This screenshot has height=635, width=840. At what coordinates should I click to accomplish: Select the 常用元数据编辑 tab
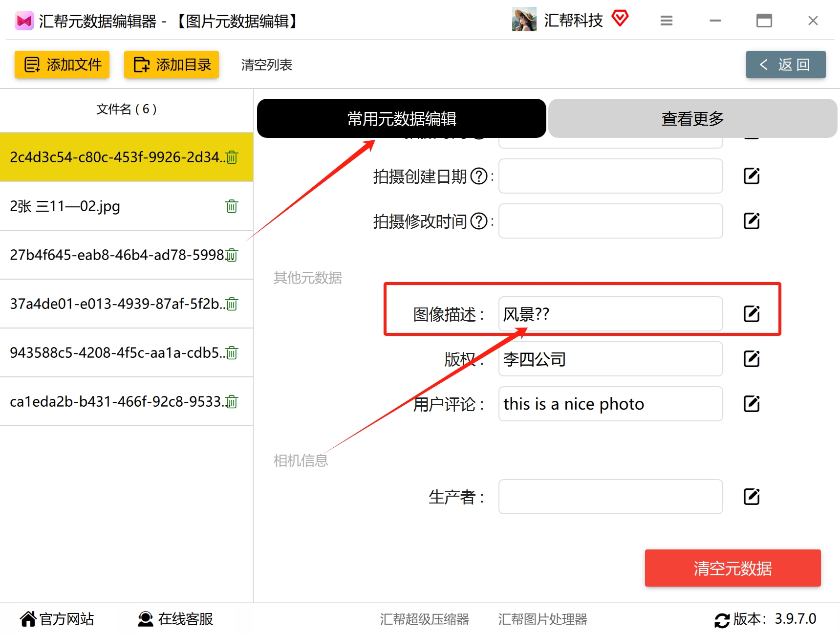(x=401, y=118)
